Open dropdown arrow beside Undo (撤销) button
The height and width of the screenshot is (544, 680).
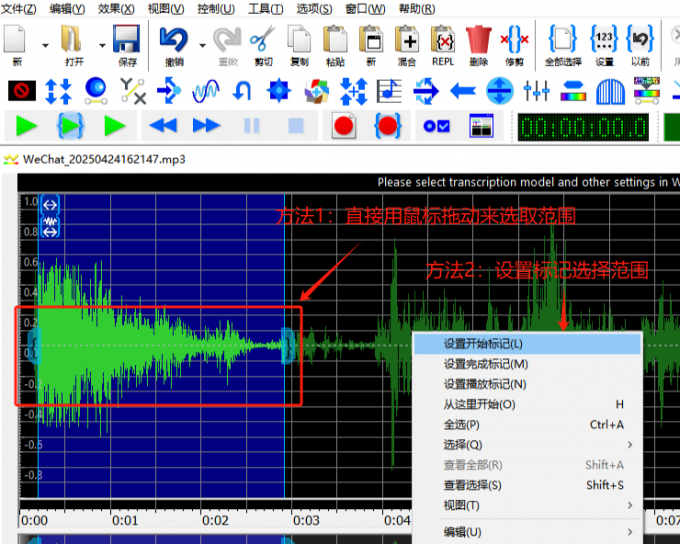202,45
